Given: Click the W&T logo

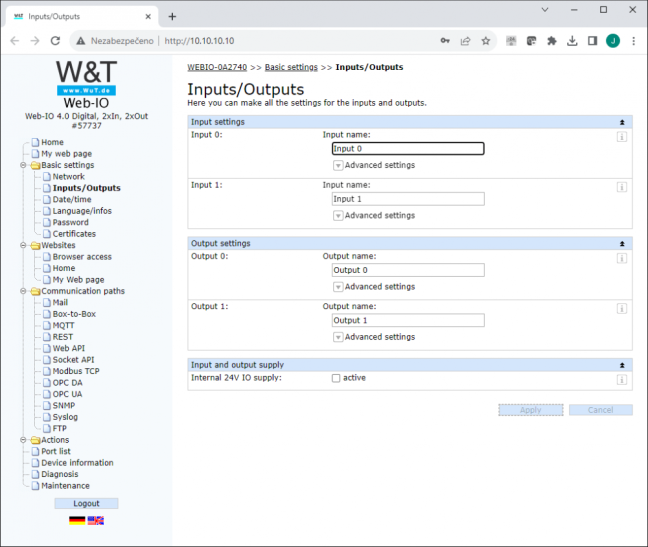Looking at the screenshot, I should click(86, 78).
